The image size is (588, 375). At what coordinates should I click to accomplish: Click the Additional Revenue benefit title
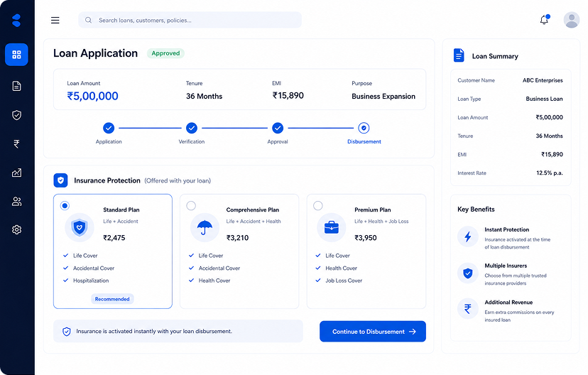[x=508, y=303]
